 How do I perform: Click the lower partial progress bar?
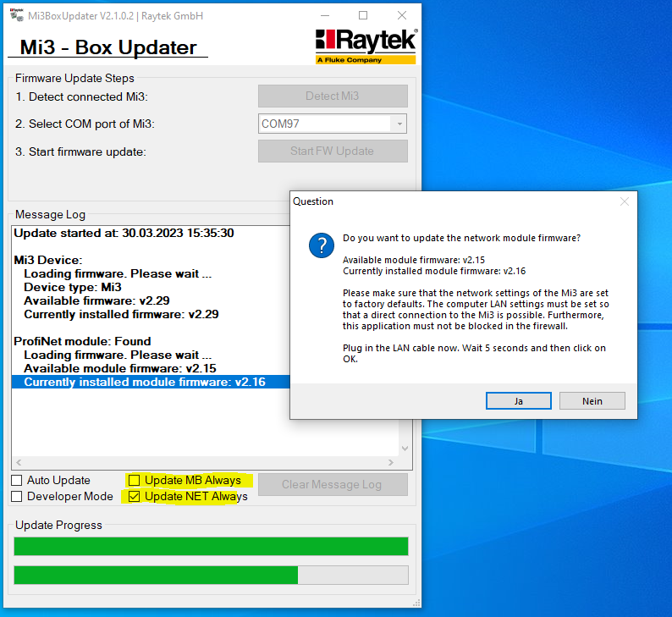tap(211, 575)
